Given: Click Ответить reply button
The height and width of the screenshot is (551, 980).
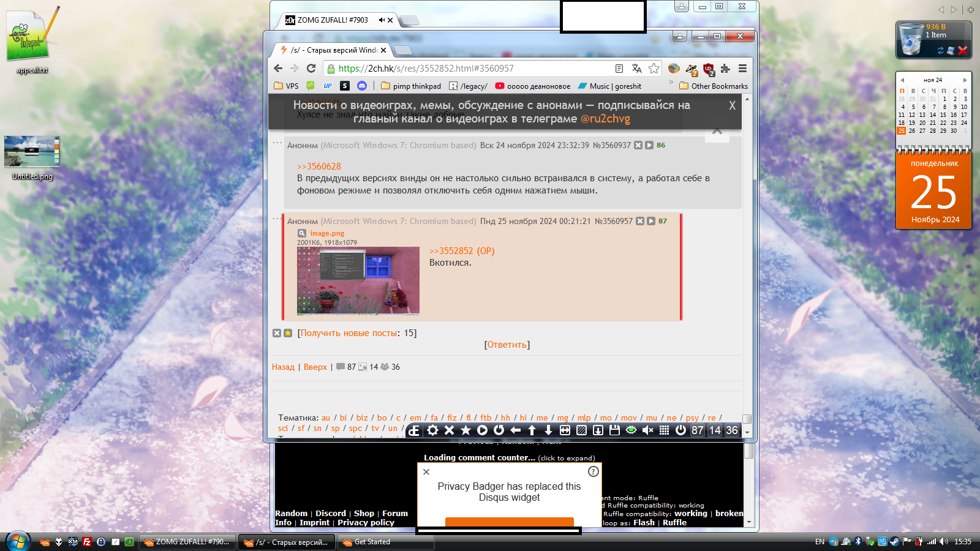Looking at the screenshot, I should point(507,345).
